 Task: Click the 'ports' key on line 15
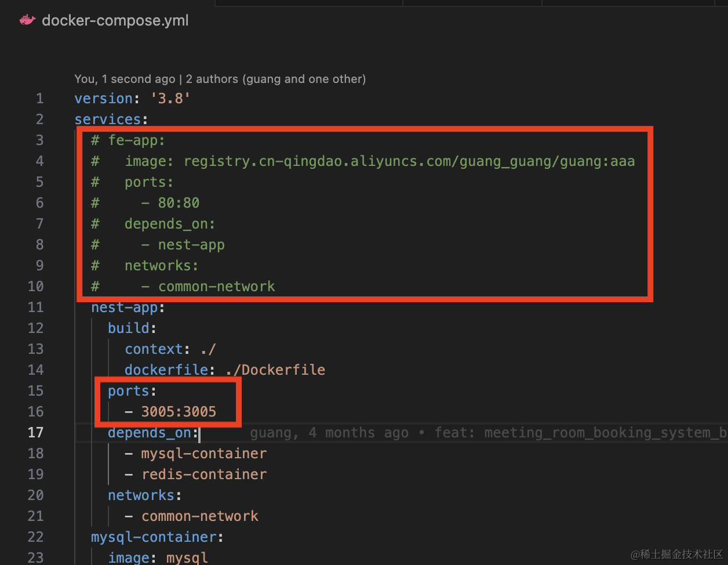pyautogui.click(x=129, y=391)
